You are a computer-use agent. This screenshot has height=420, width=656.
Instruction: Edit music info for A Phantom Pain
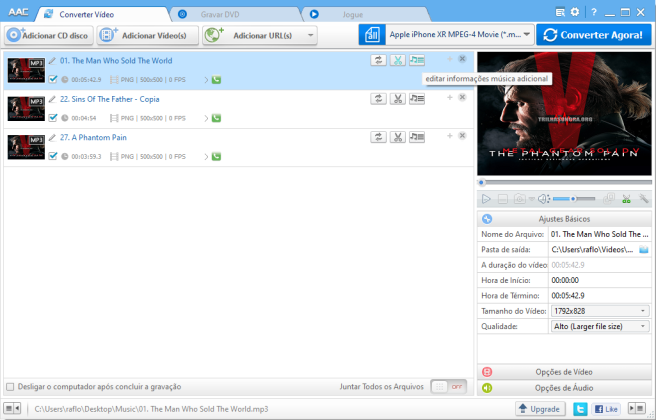pos(417,137)
